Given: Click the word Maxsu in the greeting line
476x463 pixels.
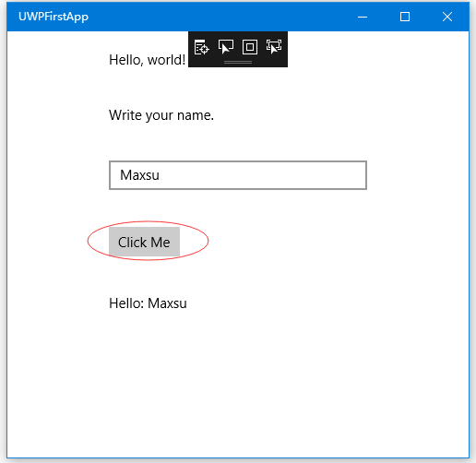Looking at the screenshot, I should point(167,303).
